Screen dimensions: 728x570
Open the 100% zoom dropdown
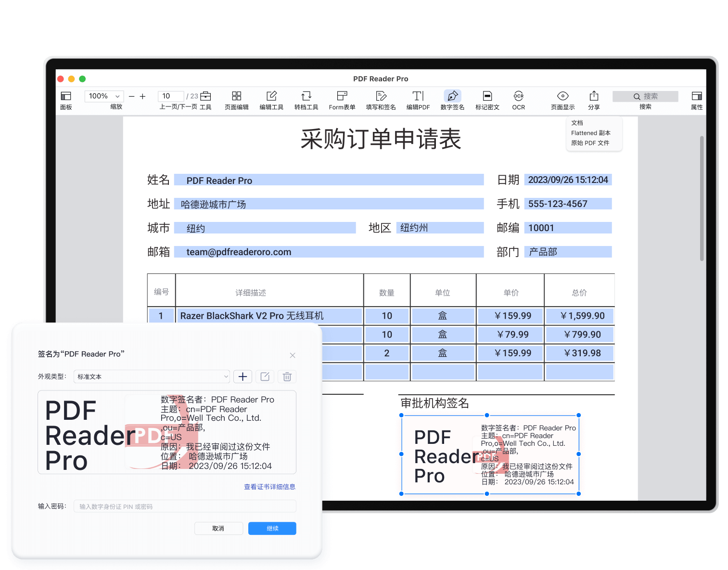pos(104,96)
